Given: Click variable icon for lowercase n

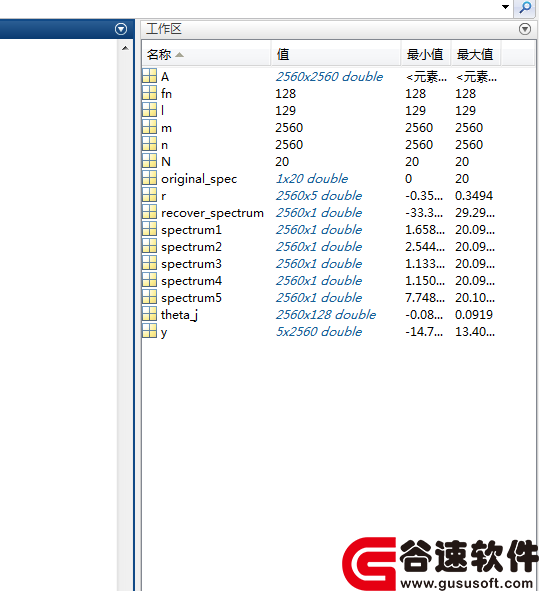Looking at the screenshot, I should [x=149, y=144].
